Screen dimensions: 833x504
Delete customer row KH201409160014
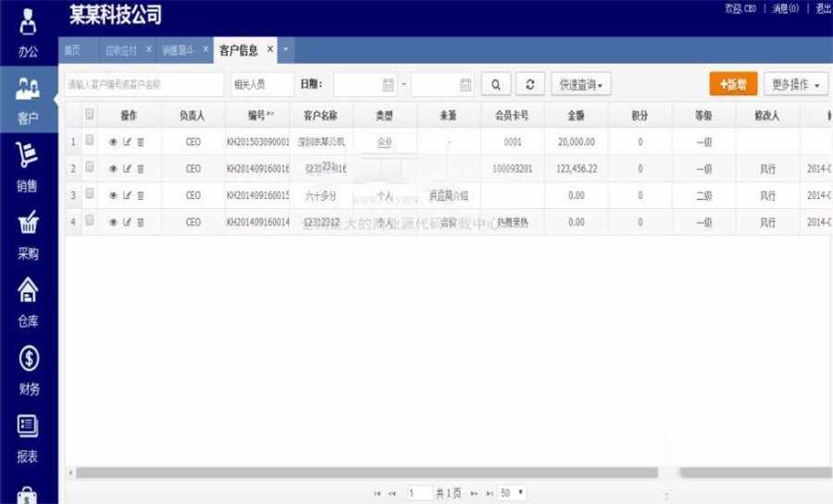[x=141, y=222]
